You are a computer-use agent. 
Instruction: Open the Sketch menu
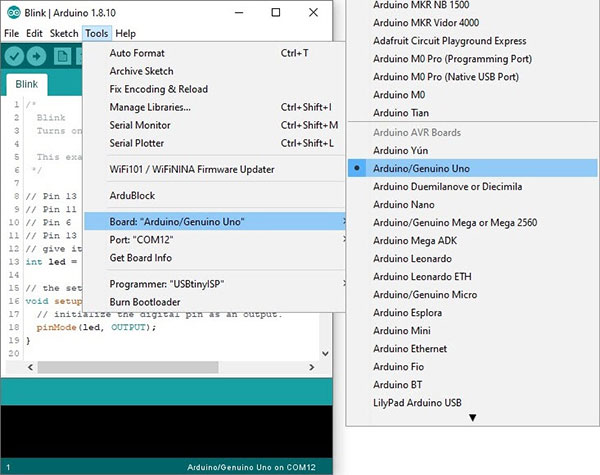pyautogui.click(x=64, y=33)
